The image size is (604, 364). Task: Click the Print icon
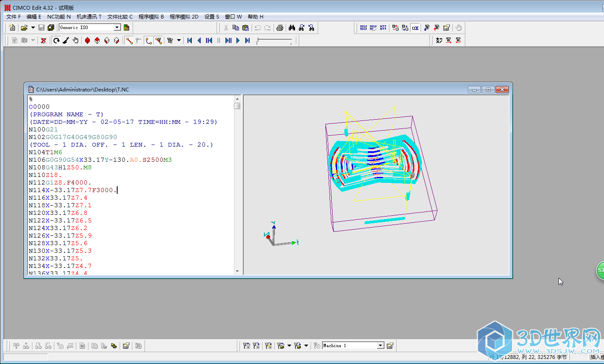[279, 28]
